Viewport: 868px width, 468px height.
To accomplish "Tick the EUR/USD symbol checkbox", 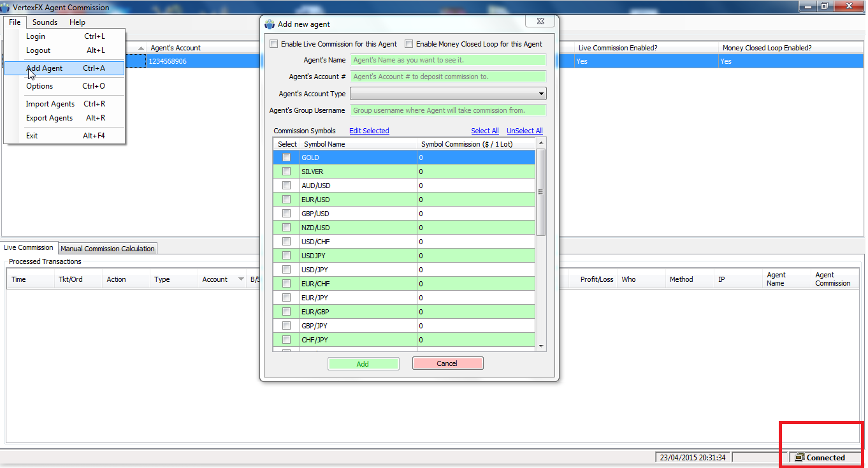I will coord(287,200).
